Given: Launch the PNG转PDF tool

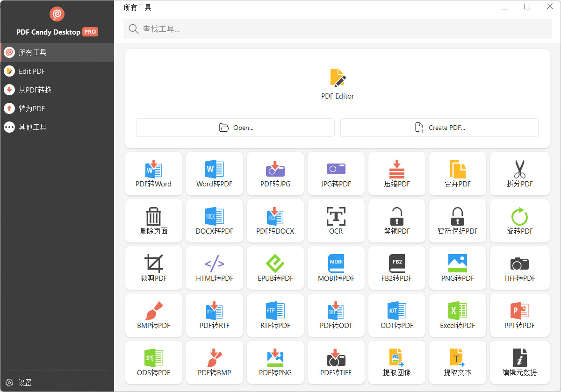Looking at the screenshot, I should click(458, 268).
